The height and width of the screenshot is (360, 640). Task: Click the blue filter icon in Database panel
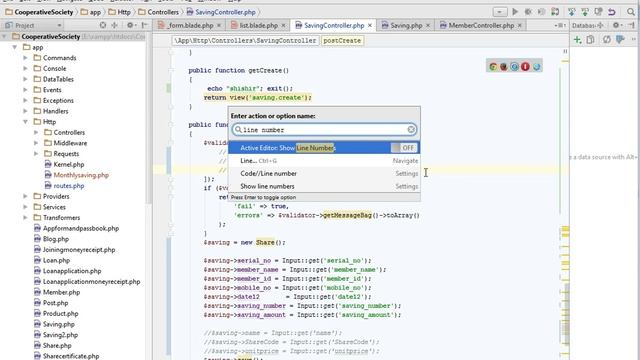pyautogui.click(x=620, y=40)
